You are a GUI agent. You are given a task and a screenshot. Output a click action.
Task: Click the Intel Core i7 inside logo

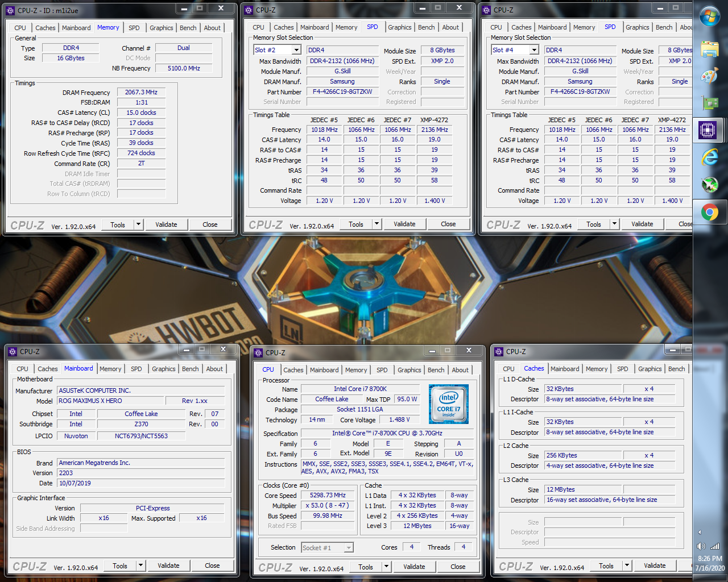point(449,404)
